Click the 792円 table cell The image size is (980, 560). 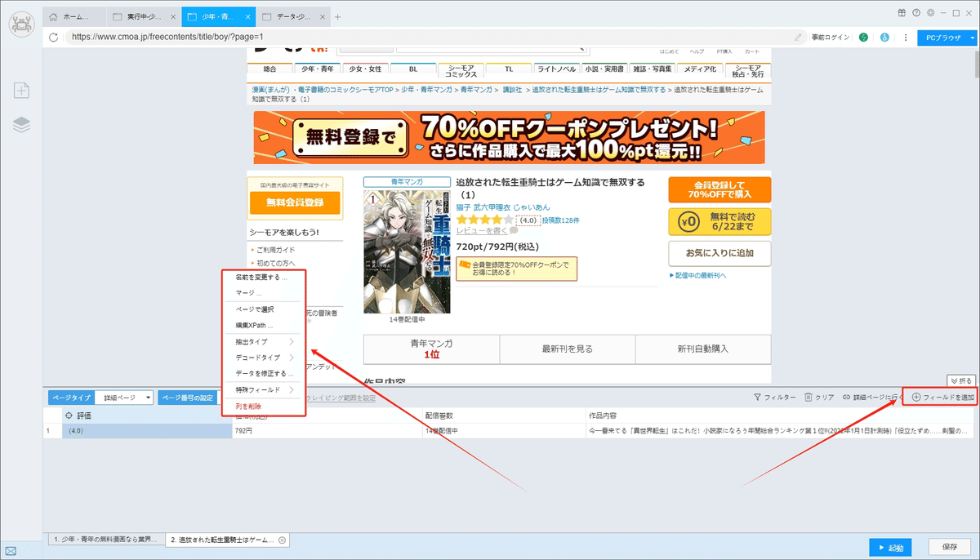pos(327,429)
